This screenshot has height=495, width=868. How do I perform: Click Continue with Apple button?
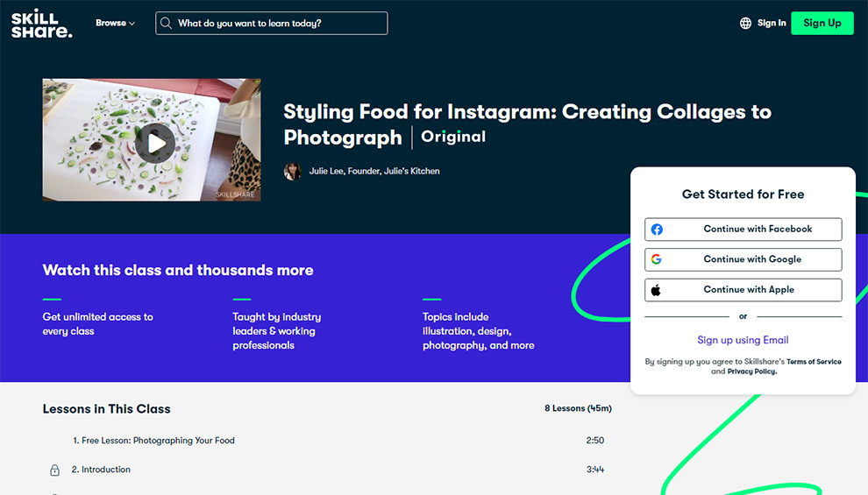743,290
